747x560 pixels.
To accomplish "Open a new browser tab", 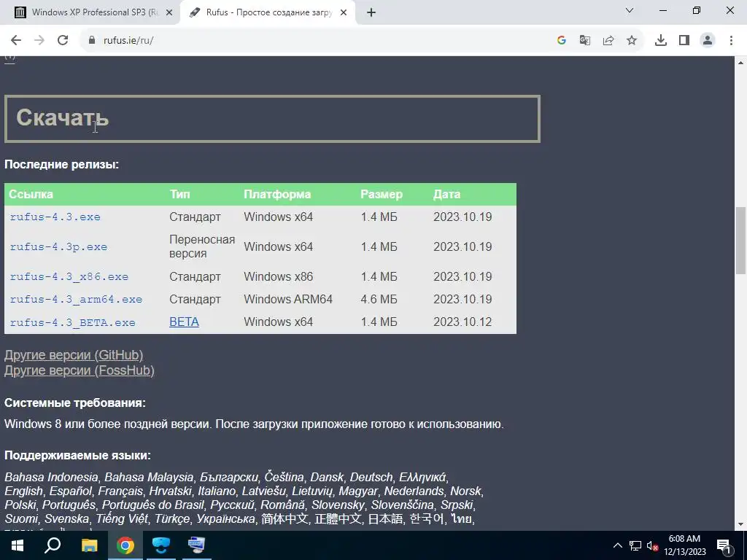I will coord(371,12).
